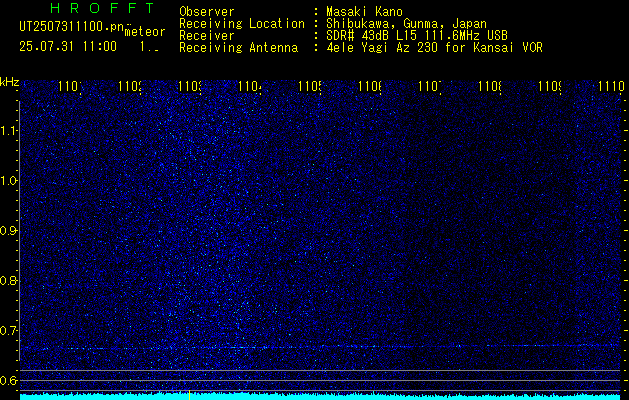Select the file name UT2507311100.pn

click(71, 27)
